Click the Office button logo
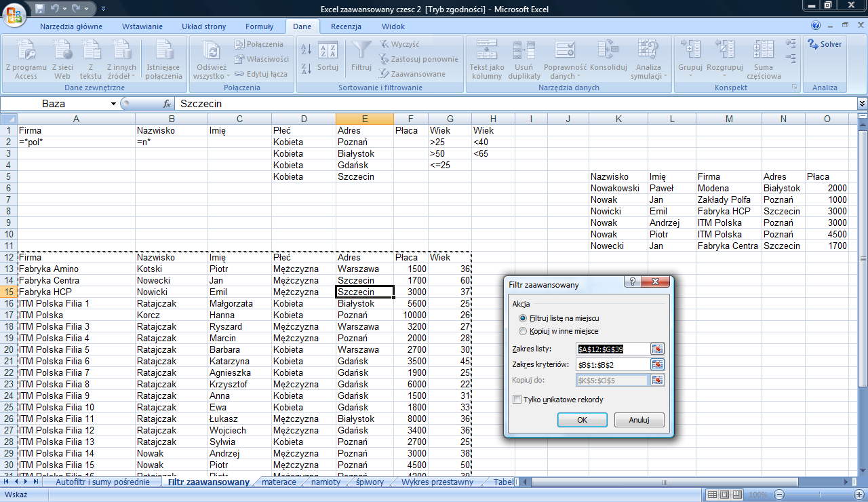This screenshot has width=868, height=502. point(14,14)
